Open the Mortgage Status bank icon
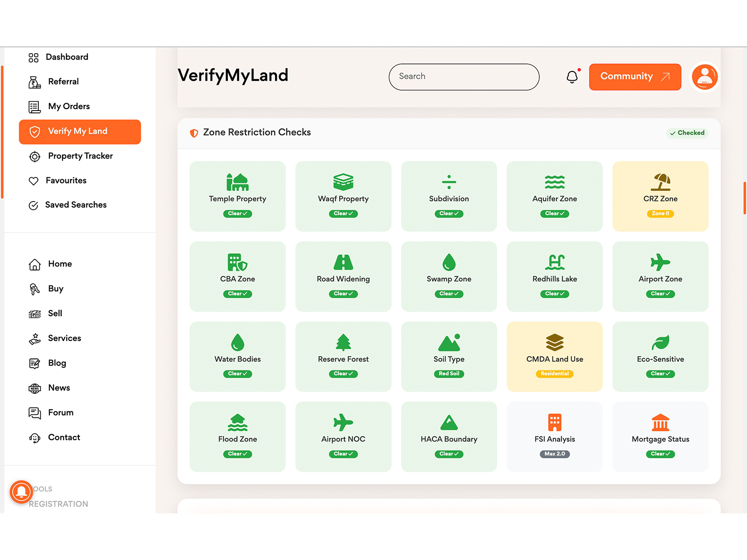The height and width of the screenshot is (560, 747). [x=660, y=422]
